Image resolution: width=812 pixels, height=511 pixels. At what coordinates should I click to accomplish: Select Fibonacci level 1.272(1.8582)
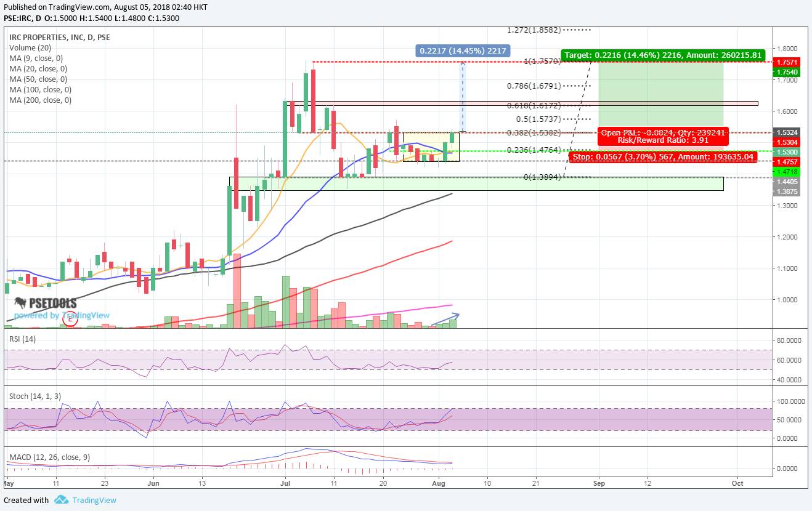click(534, 30)
